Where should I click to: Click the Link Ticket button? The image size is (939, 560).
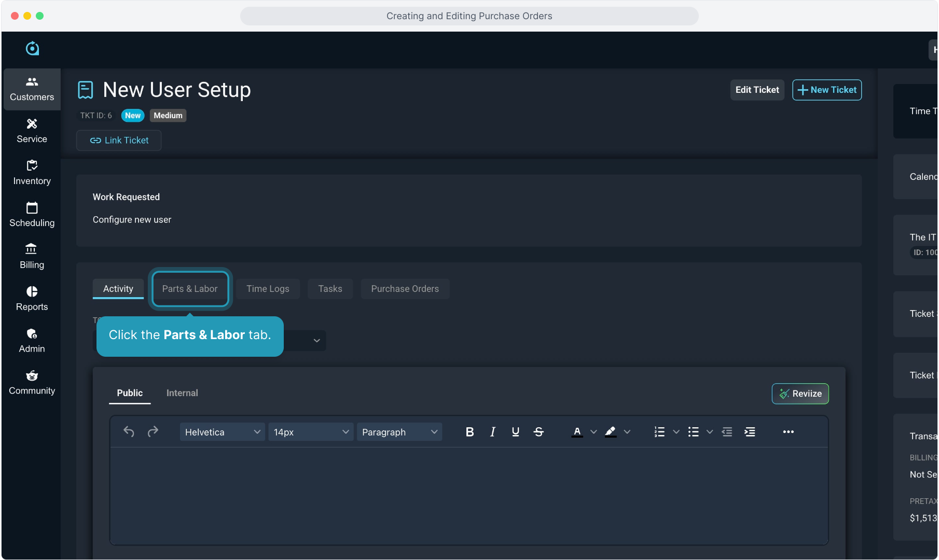(119, 141)
